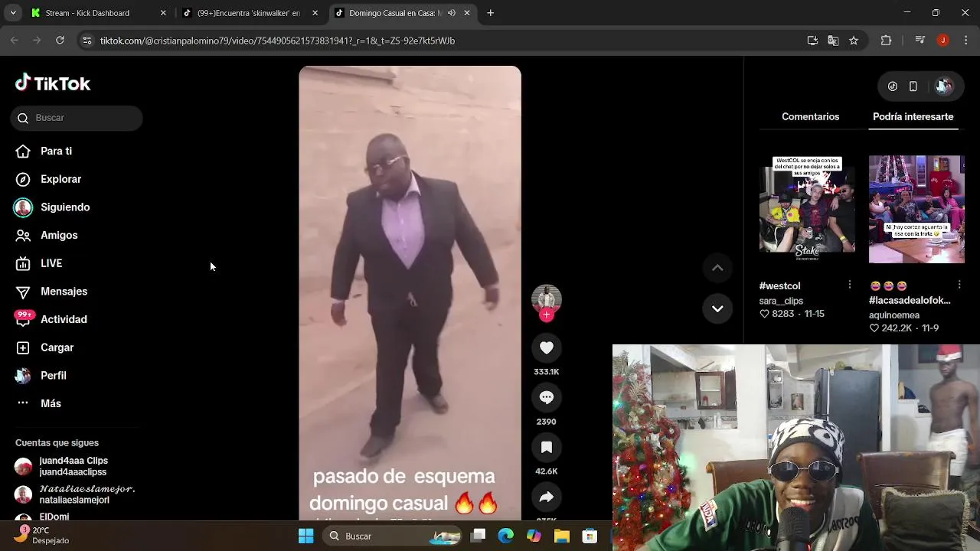Switch to Podría interesarte tab
Screen dimensions: 980x551
pyautogui.click(x=913, y=116)
